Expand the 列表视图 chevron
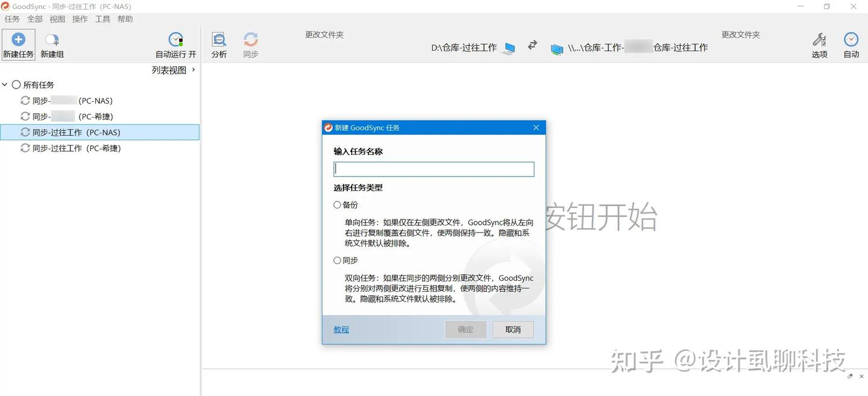Screen dimensions: 868x396 coord(193,70)
